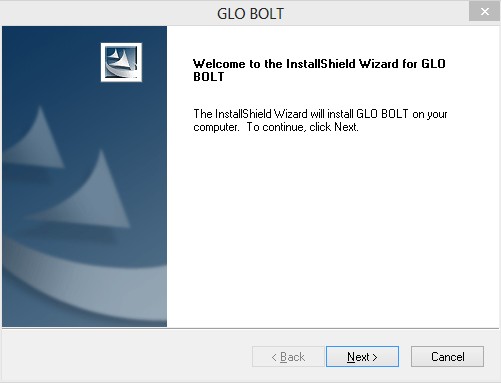Click the empty title bar area left of the title

click(108, 13)
